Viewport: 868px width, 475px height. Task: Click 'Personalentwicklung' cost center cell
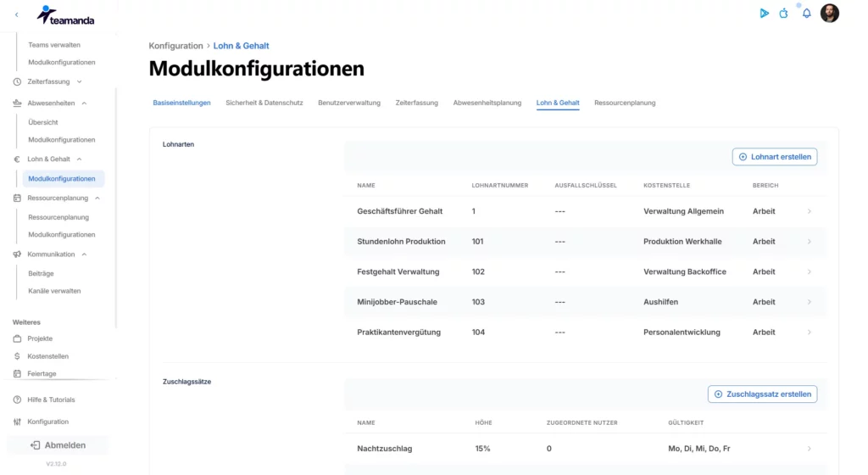coord(682,332)
